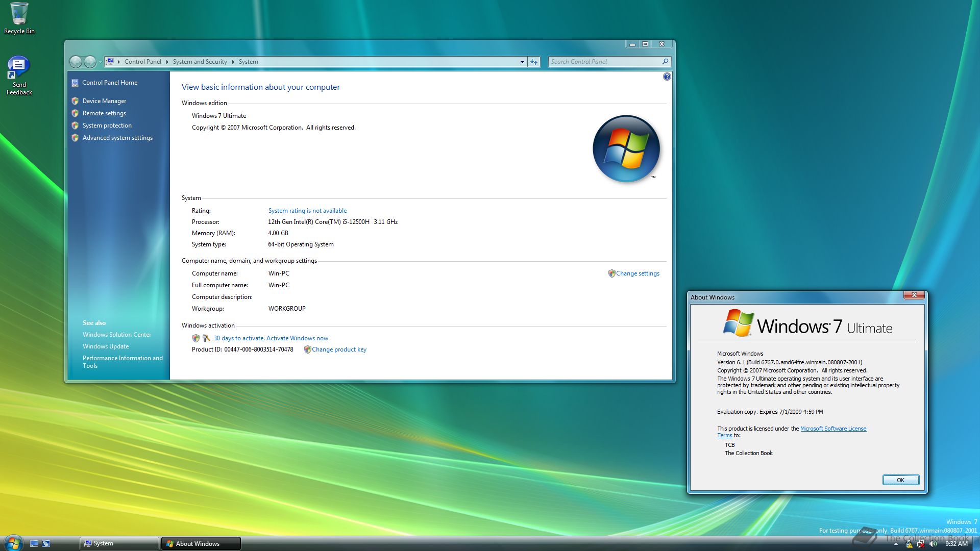Screen dimensions: 980x551
Task: Go to Control Panel breadcrumb
Action: click(x=143, y=62)
